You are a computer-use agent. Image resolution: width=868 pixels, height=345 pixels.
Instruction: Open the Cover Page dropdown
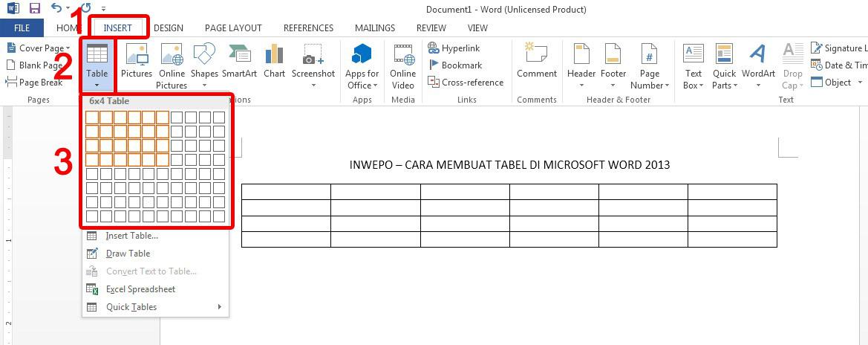tap(38, 48)
